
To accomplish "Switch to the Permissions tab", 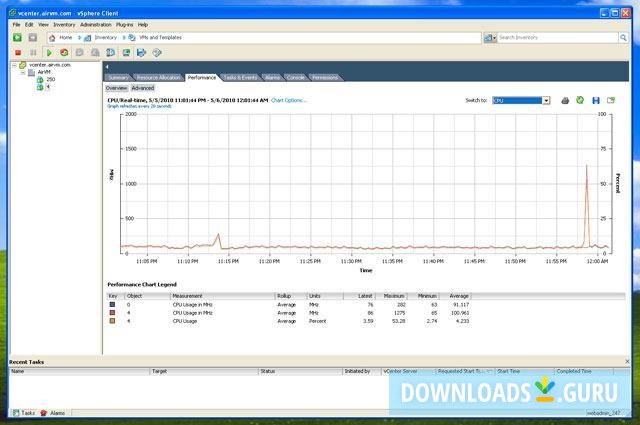I will tap(325, 78).
